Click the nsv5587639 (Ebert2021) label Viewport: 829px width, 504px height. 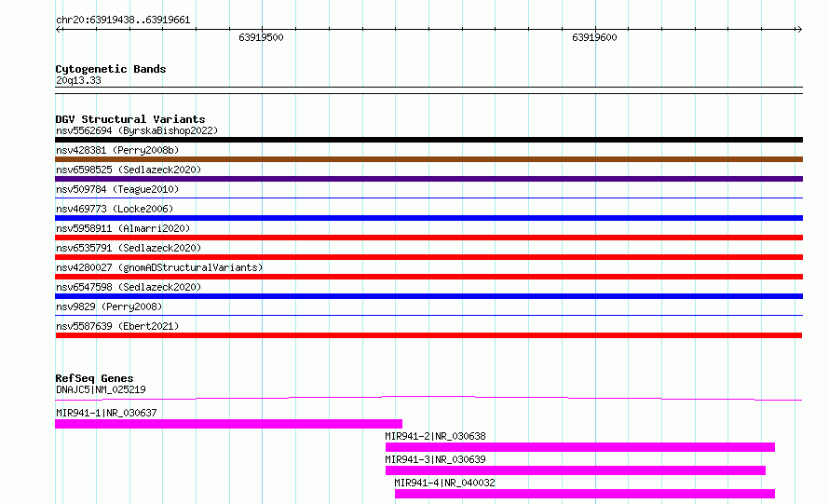point(117,326)
